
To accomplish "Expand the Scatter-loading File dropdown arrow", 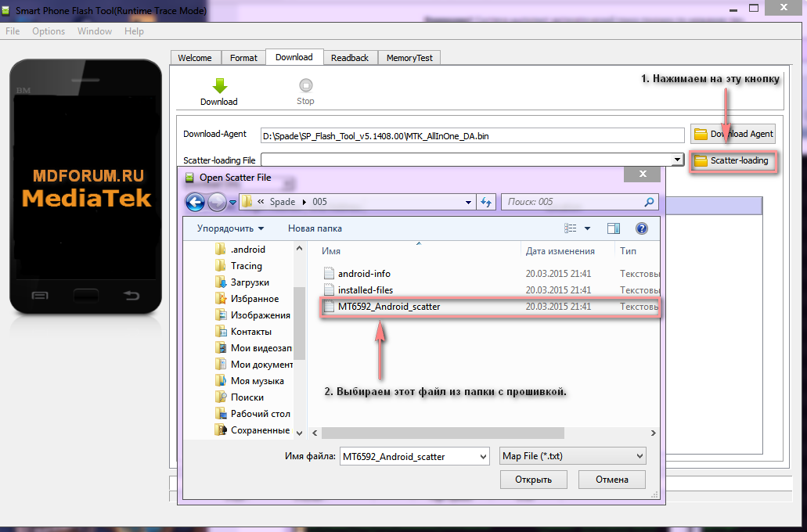I will [x=678, y=160].
